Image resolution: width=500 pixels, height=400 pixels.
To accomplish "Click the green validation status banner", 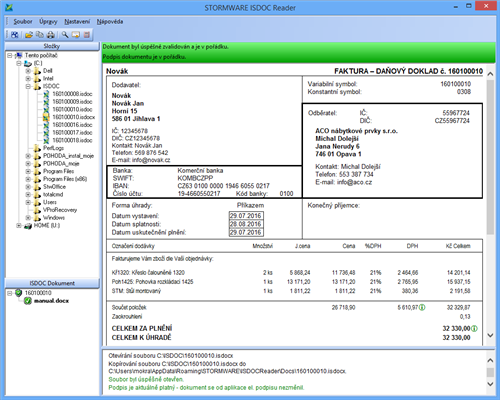I will [x=298, y=52].
